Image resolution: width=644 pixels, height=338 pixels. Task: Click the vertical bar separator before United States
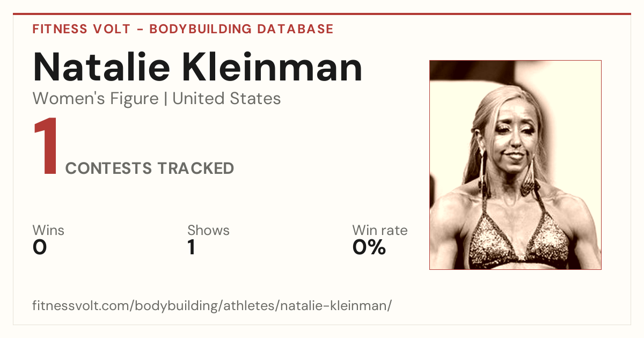(165, 99)
